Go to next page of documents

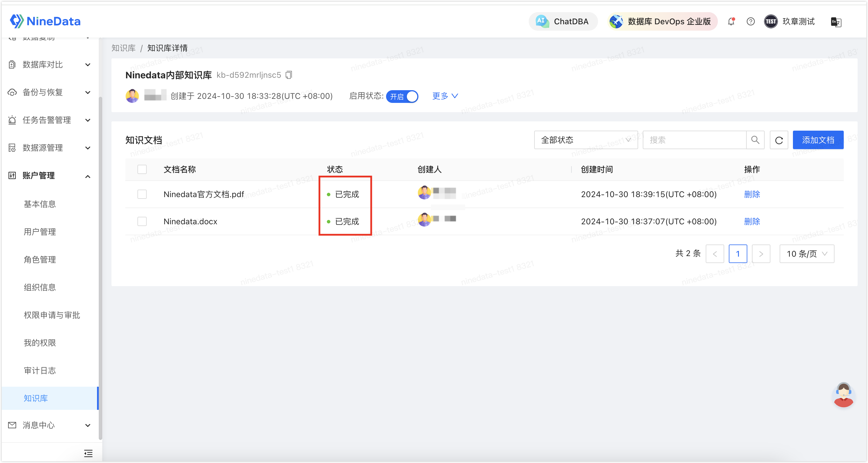click(761, 253)
